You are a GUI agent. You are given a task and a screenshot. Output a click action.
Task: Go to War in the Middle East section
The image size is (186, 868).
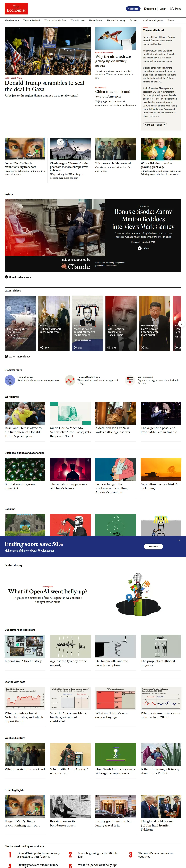(x=55, y=21)
